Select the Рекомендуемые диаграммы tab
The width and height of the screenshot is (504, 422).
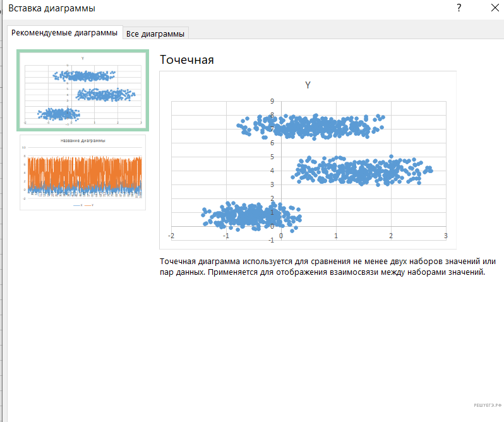click(x=64, y=33)
